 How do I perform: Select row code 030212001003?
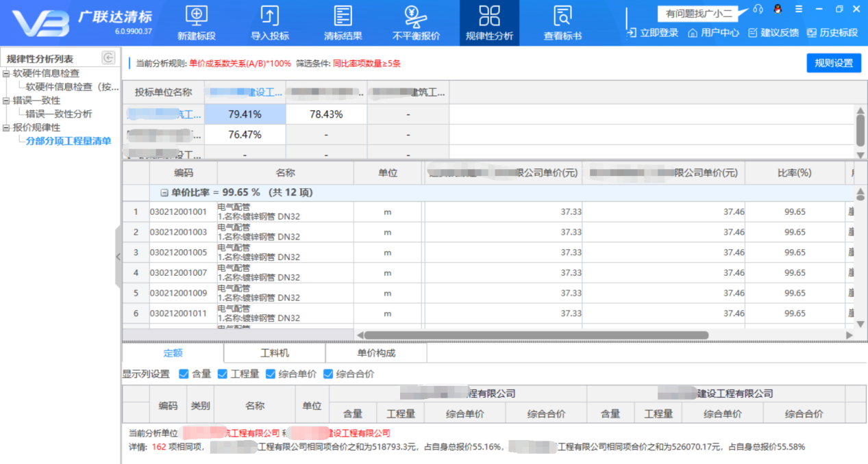coord(178,233)
